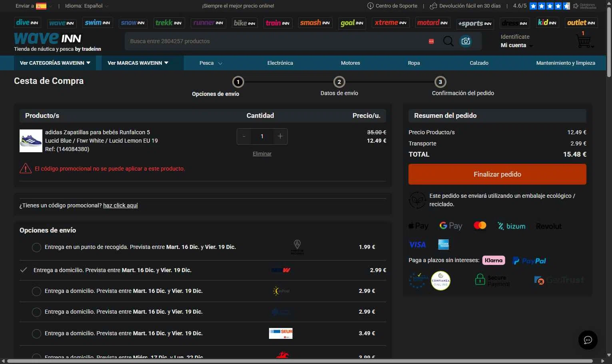This screenshot has width=612, height=364.
Task: Open the outlet INN store logo
Action: click(x=581, y=23)
